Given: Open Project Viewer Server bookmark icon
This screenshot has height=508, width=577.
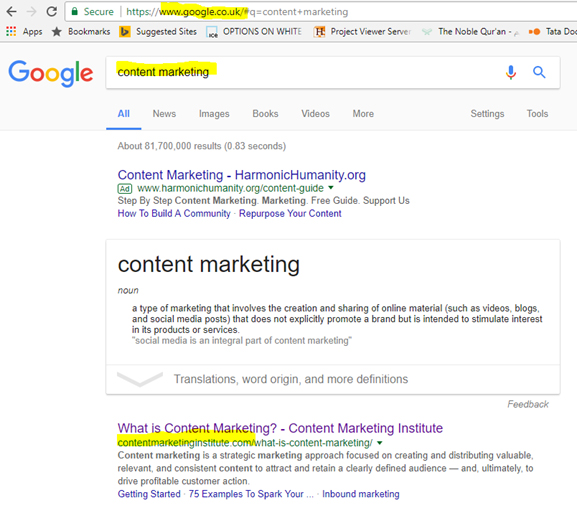Looking at the screenshot, I should 319,32.
